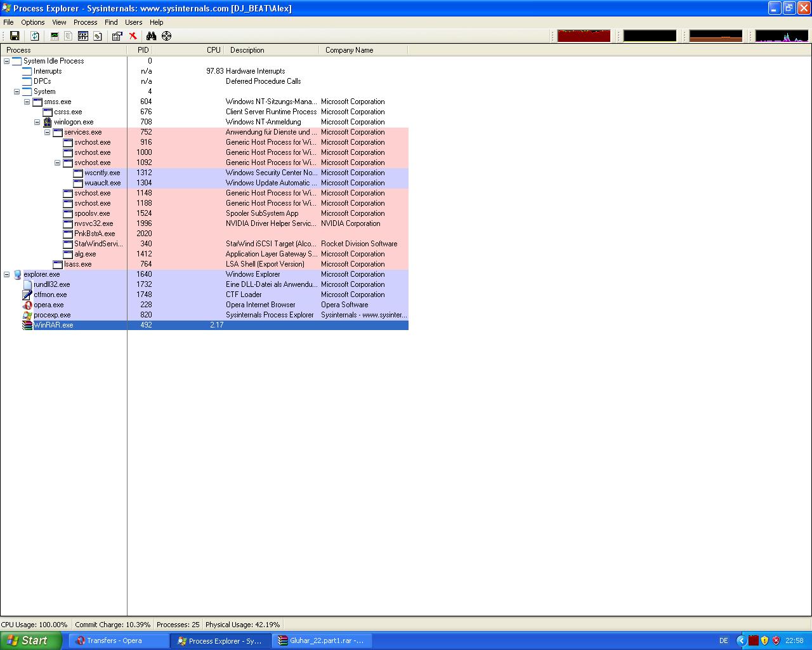Image resolution: width=812 pixels, height=650 pixels.
Task: Click the Refresh Now toolbar icon
Action: pyautogui.click(x=35, y=36)
